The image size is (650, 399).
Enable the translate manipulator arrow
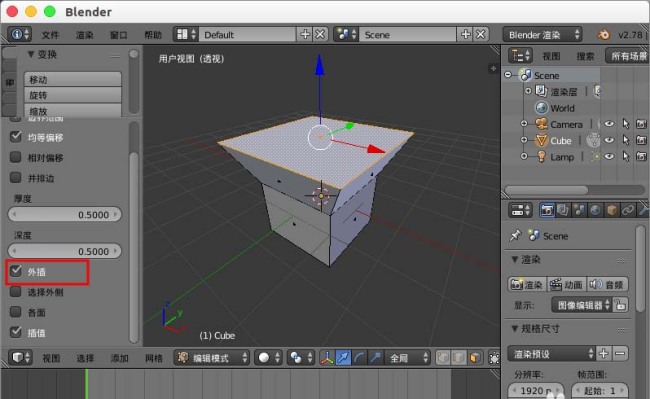(343, 358)
